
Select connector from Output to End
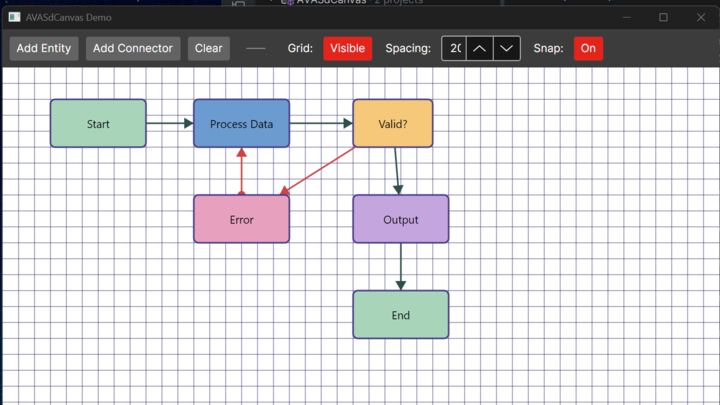401,266
